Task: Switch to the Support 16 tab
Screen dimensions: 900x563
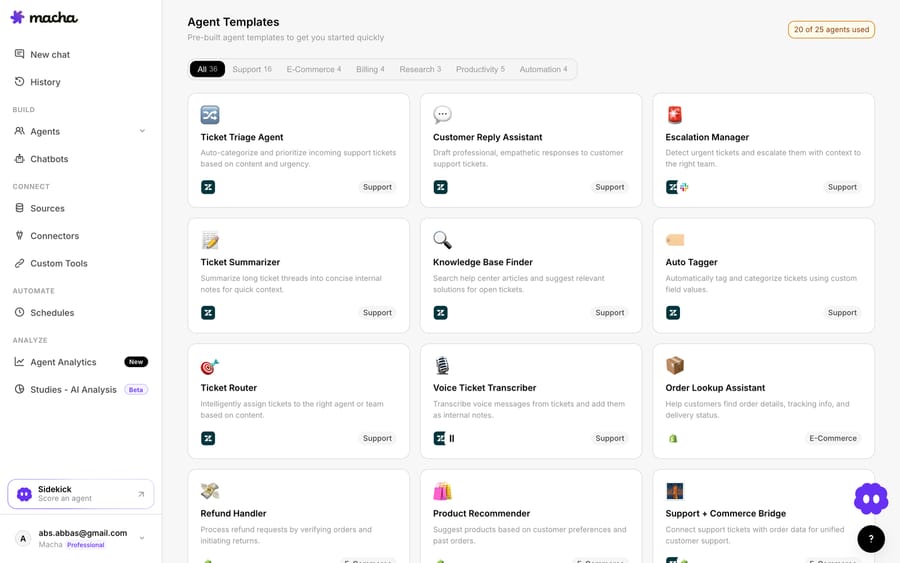Action: (252, 69)
